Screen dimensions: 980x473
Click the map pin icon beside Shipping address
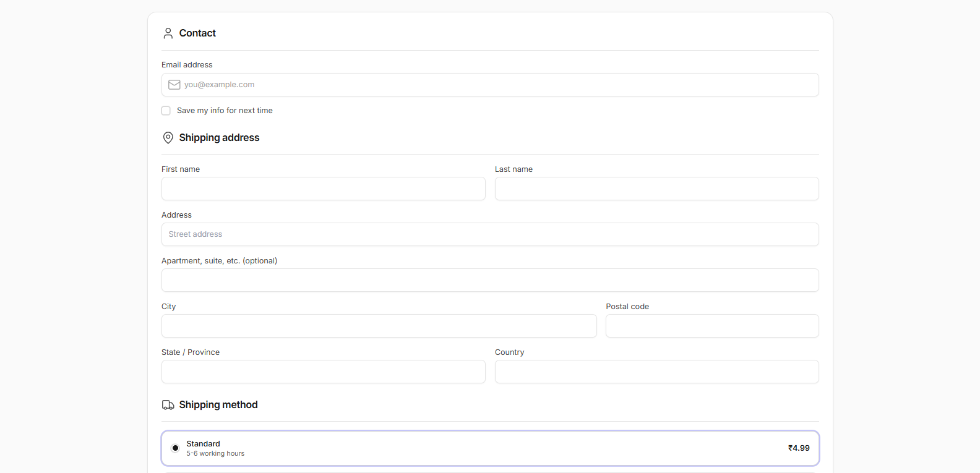168,138
